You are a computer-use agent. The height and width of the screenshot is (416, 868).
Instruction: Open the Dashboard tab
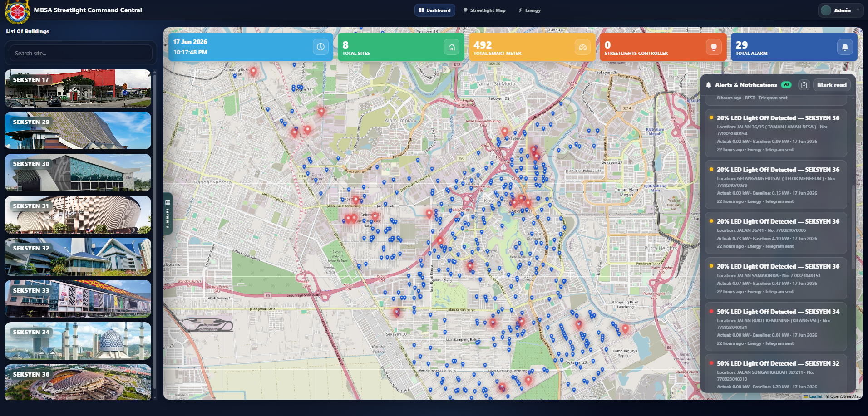[x=435, y=10]
